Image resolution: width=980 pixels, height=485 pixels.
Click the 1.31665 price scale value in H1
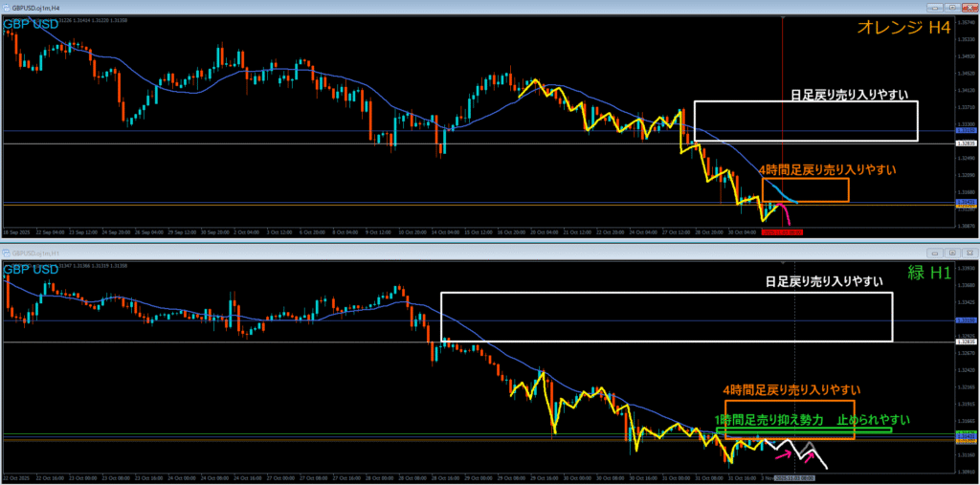pyautogui.click(x=967, y=421)
